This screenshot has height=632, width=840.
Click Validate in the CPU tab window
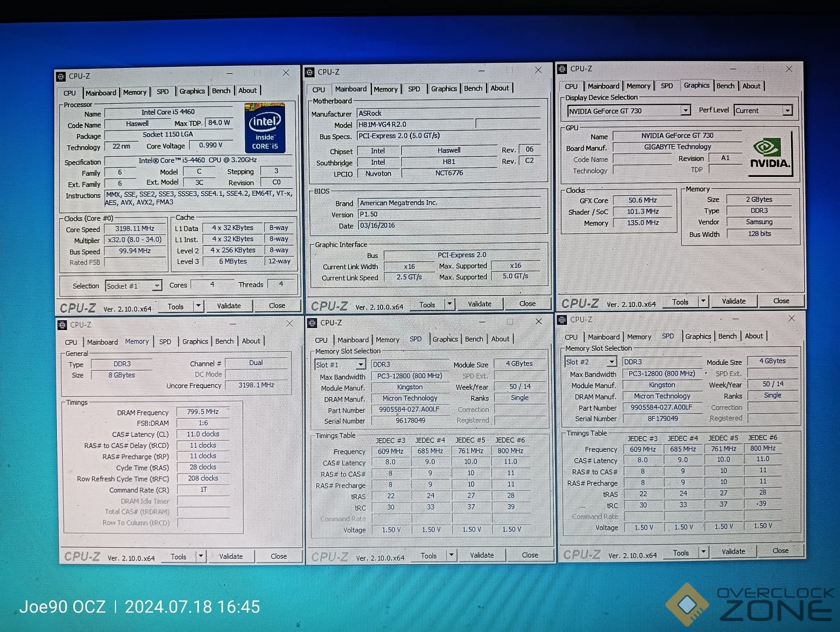pos(229,306)
